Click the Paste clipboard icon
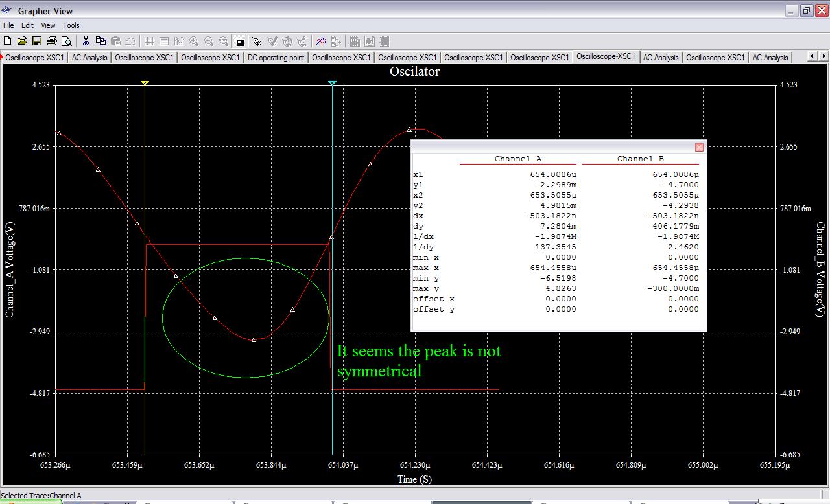The image size is (830, 504). pos(115,41)
